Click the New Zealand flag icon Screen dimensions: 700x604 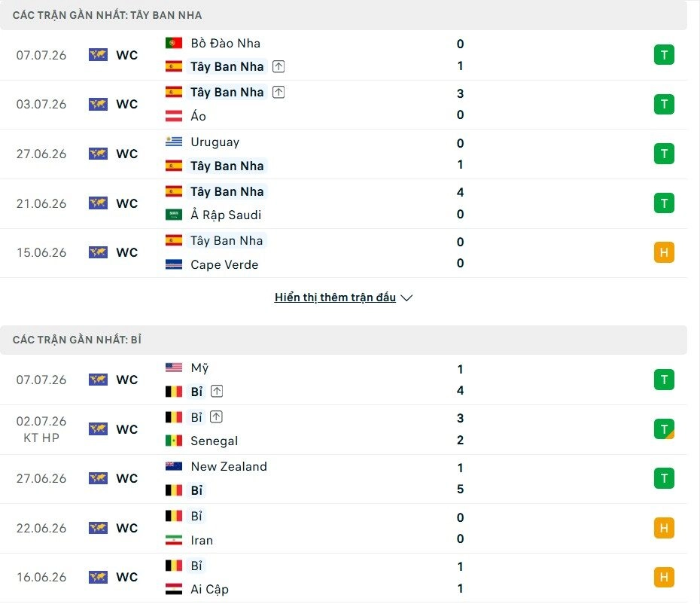pos(174,466)
